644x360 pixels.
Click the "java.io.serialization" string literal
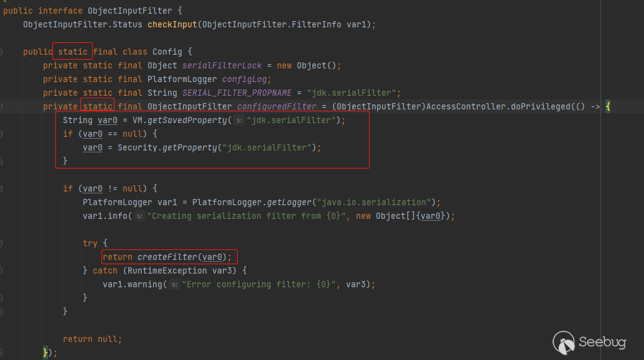pyautogui.click(x=374, y=202)
